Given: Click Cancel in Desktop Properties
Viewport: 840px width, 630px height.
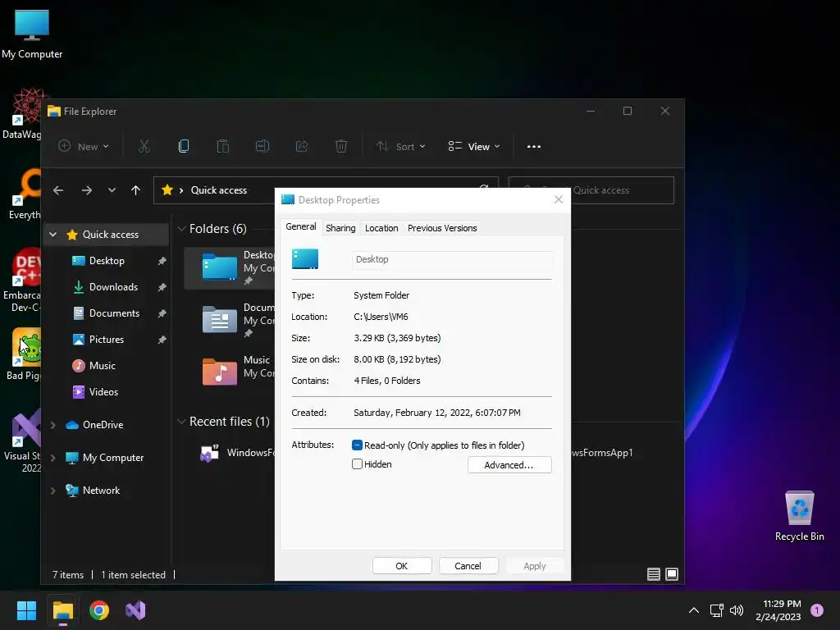Looking at the screenshot, I should point(468,566).
